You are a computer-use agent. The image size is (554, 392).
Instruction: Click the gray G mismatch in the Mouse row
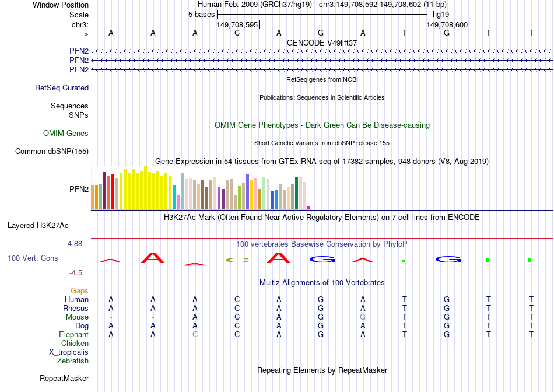point(363,317)
